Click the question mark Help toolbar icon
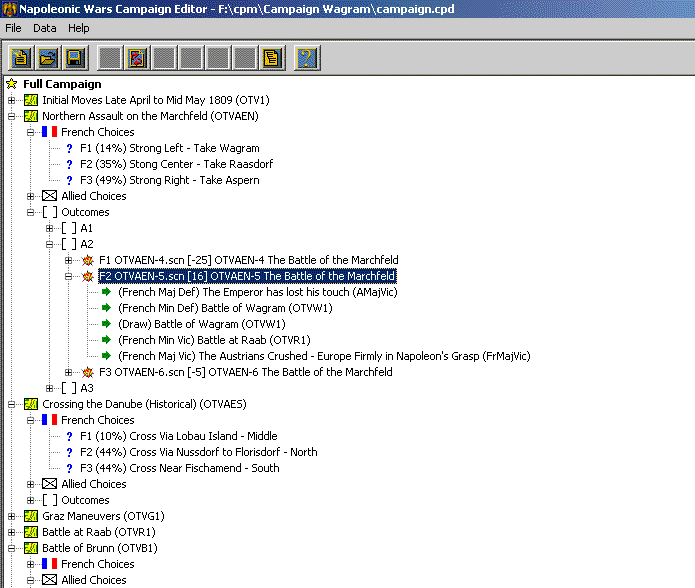 tap(307, 57)
